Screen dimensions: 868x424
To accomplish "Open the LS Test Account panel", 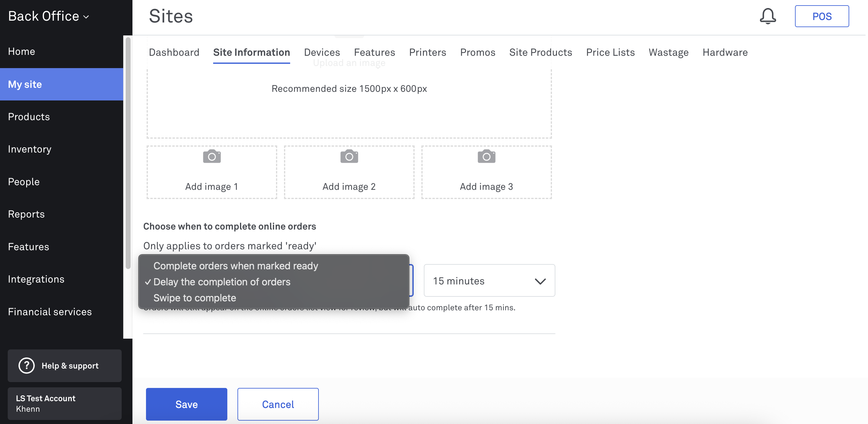I will click(x=65, y=403).
